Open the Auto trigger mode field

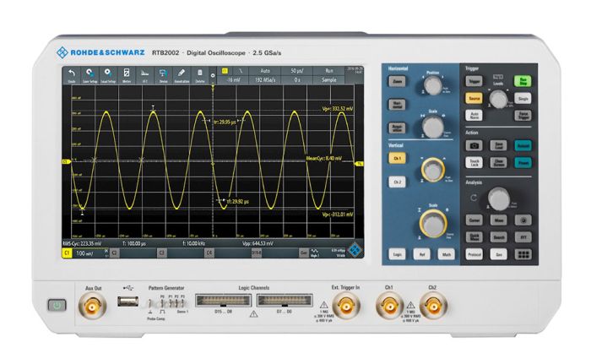click(x=265, y=71)
